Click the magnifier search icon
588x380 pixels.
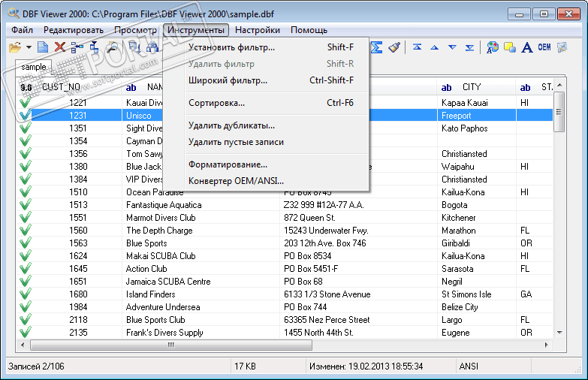click(x=112, y=47)
